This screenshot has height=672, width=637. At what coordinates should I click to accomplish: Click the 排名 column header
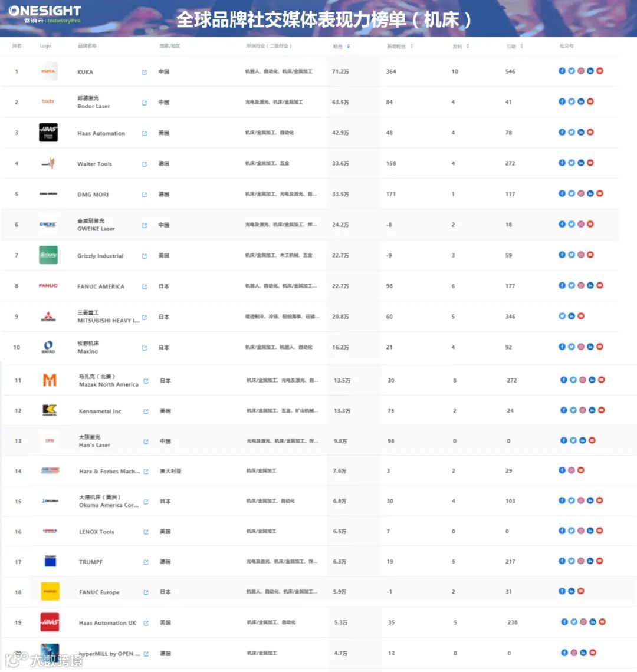(17, 46)
